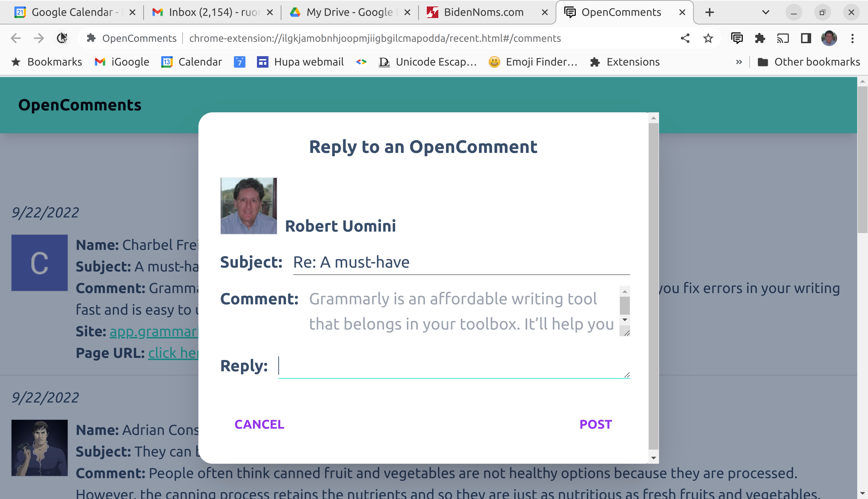Open the Emoji Finder bookmark
The image size is (868, 499).
pos(533,62)
